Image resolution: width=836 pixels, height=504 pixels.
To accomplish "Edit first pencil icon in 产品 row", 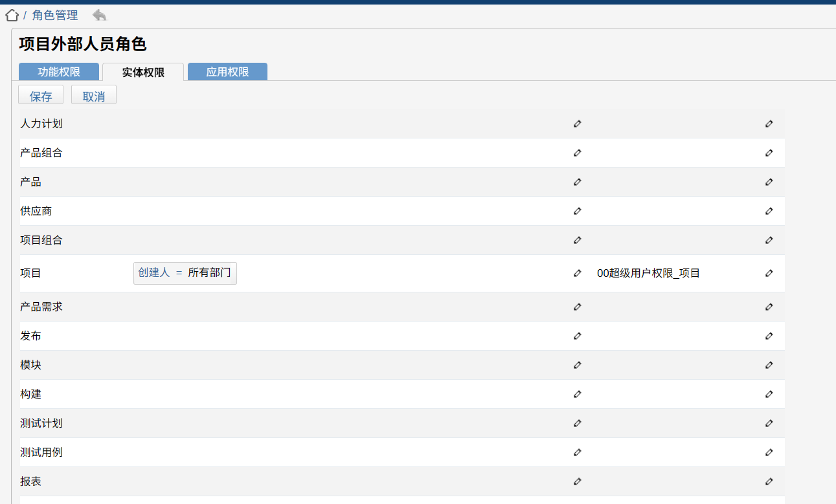I will 578,182.
